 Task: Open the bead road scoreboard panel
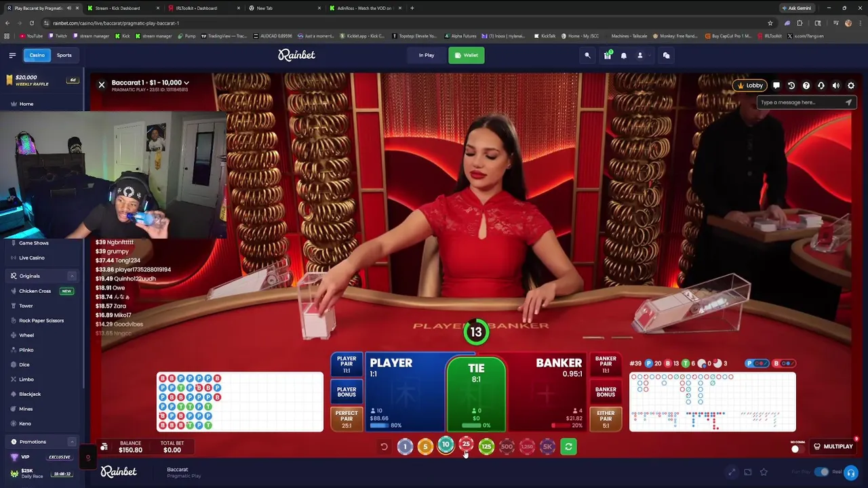[x=240, y=402]
